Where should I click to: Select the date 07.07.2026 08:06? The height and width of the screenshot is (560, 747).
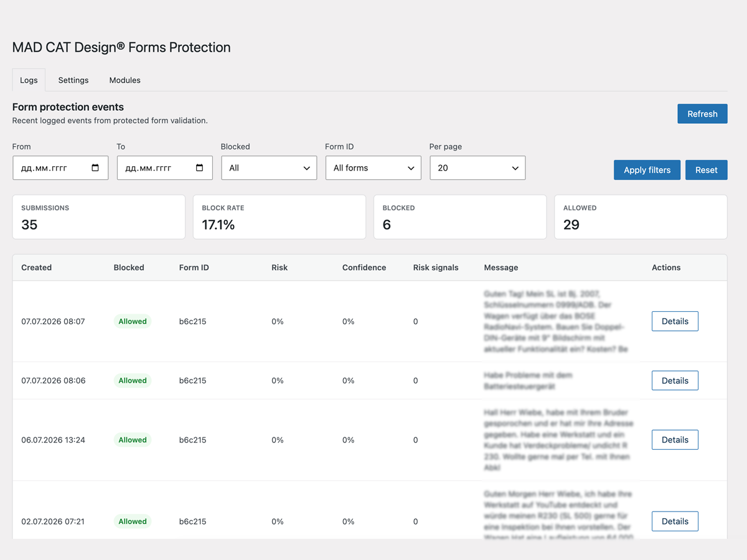tap(54, 381)
